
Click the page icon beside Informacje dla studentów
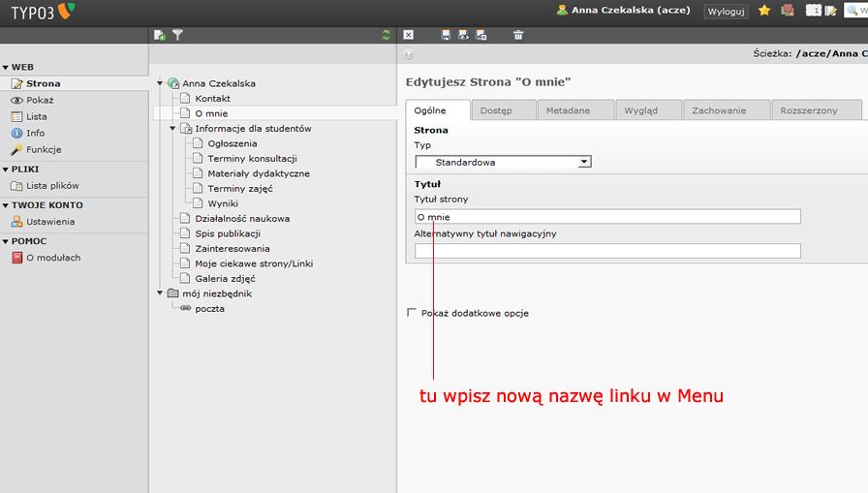(x=187, y=129)
